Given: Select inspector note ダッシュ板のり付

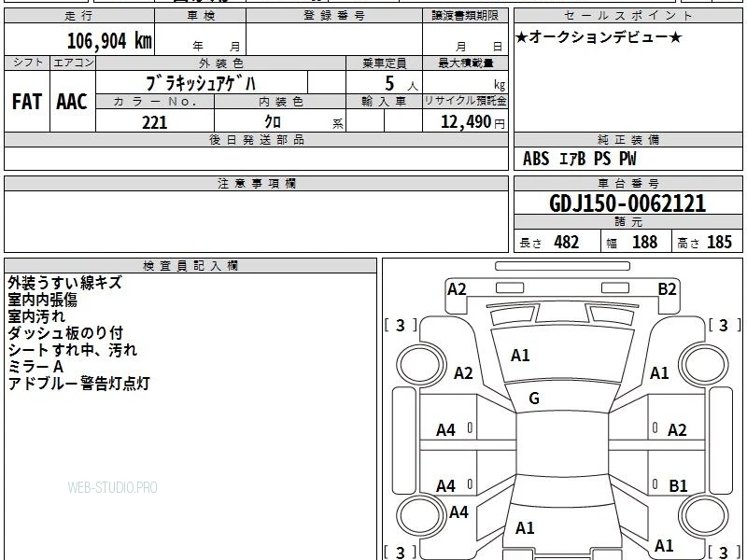Looking at the screenshot, I should click(x=65, y=333).
